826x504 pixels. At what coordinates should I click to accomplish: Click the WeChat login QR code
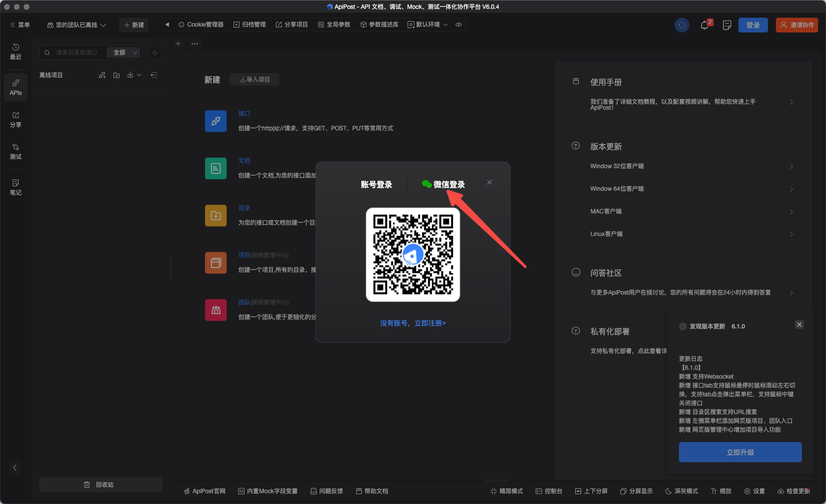coord(413,255)
